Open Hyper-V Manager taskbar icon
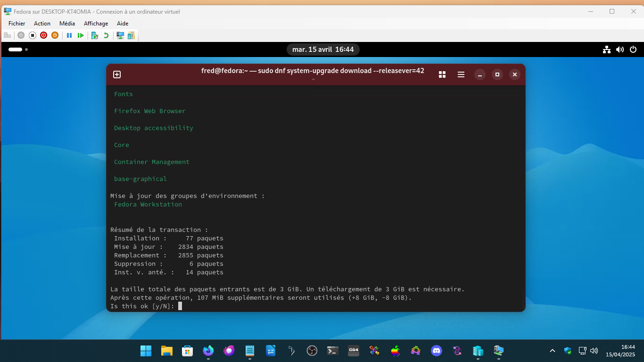 (x=478, y=351)
